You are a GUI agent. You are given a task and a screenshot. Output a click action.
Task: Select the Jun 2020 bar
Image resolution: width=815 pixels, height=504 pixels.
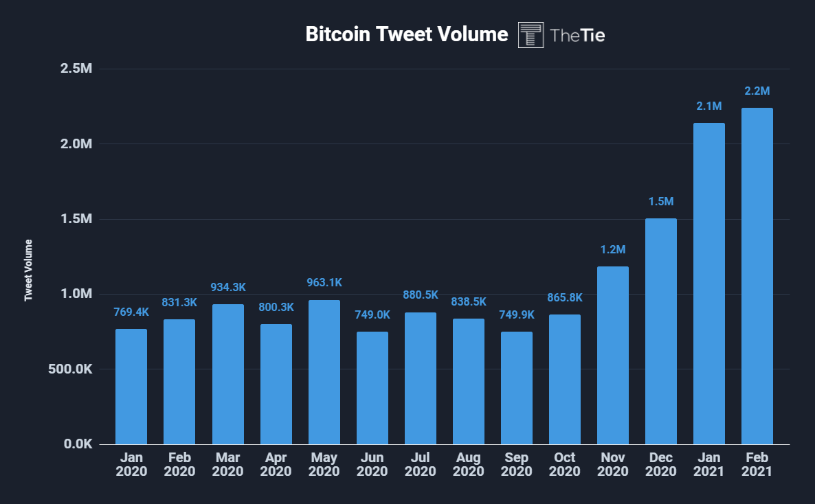372,388
